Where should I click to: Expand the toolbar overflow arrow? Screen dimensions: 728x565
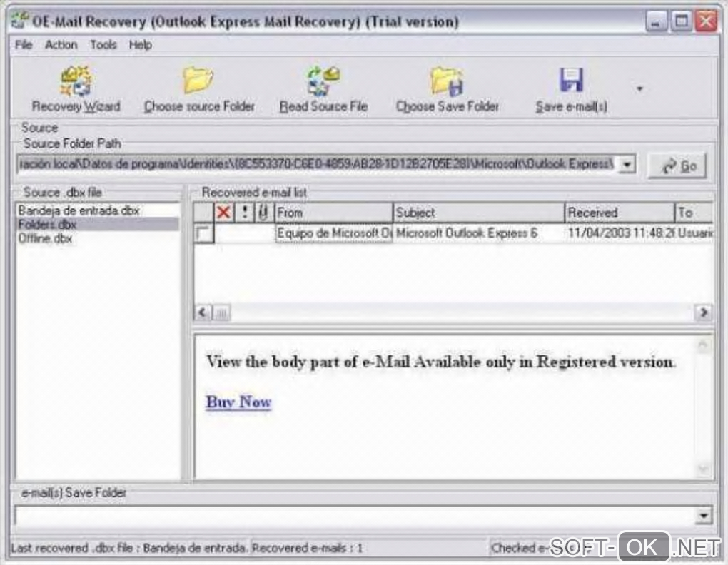(639, 88)
